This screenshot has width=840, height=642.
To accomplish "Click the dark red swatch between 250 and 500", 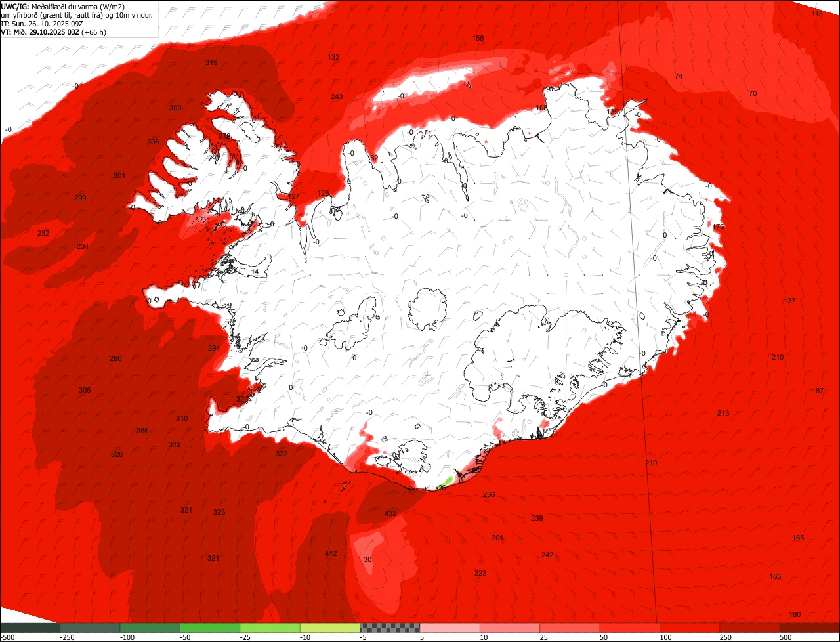I will [x=750, y=628].
